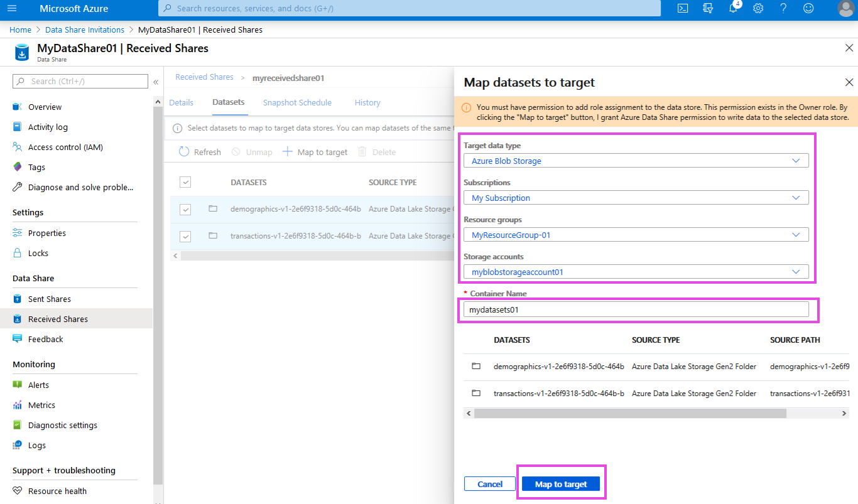Screen dimensions: 858x504
Task: Go to Data Share Invitations breadcrumb
Action: coord(85,29)
